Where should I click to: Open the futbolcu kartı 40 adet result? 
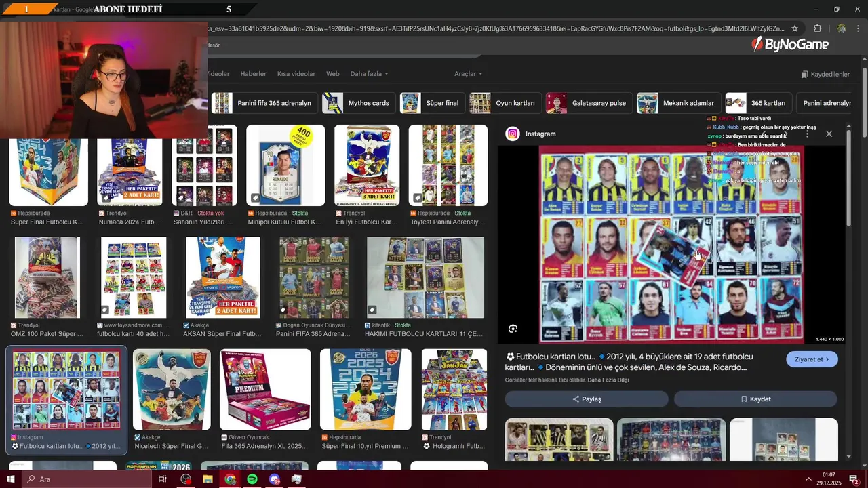tap(134, 277)
